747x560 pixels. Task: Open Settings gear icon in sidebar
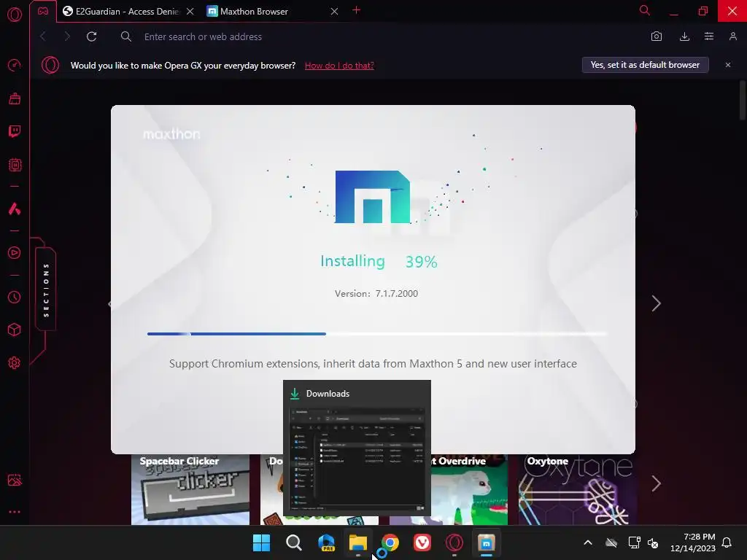tap(15, 363)
